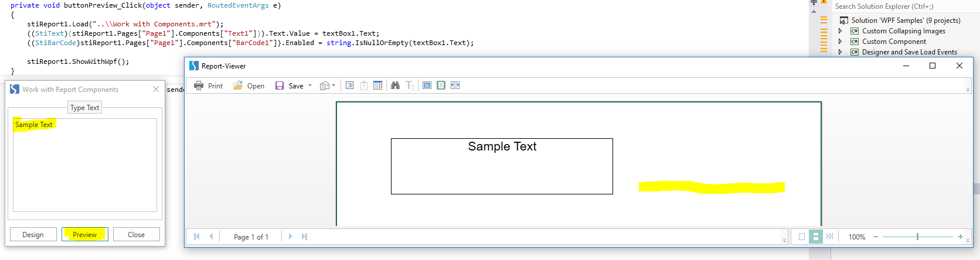Image resolution: width=980 pixels, height=260 pixels.
Task: Select multiple pages view mode
Action: coord(829,237)
